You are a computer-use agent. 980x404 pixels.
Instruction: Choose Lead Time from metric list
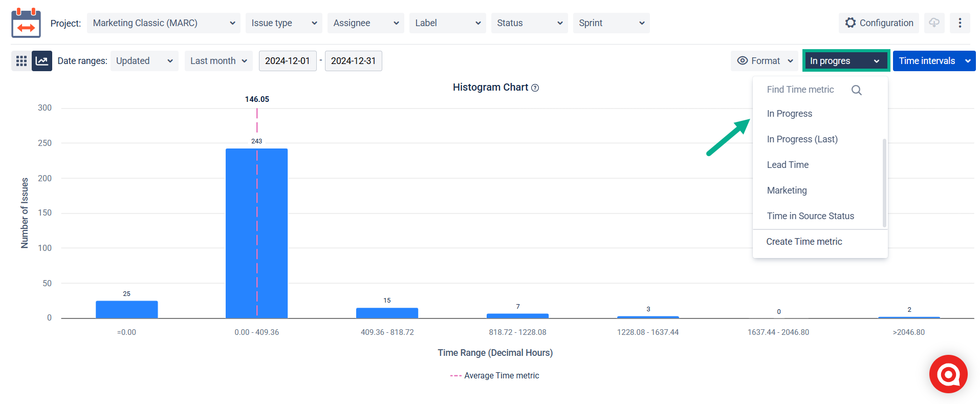click(x=788, y=165)
